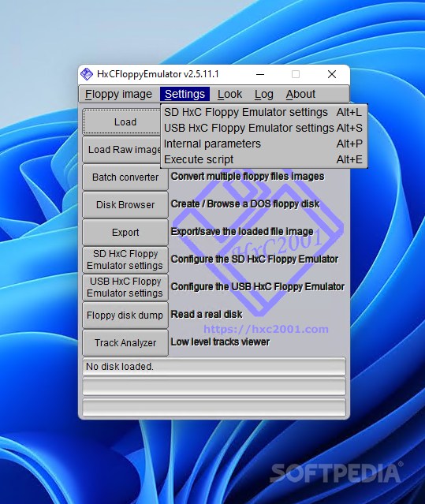425x504 pixels.
Task: Open the About menu
Action: point(300,94)
